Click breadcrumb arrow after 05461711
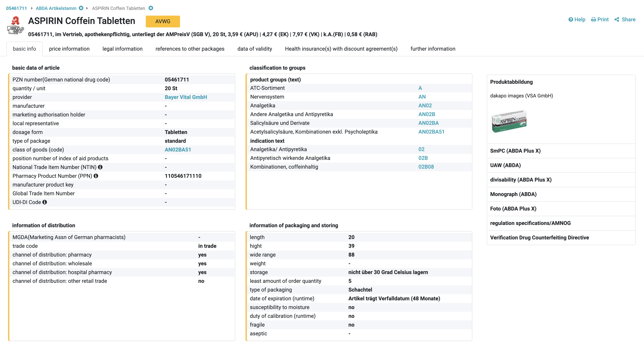Screen dimensions: 644x346 tap(32, 8)
